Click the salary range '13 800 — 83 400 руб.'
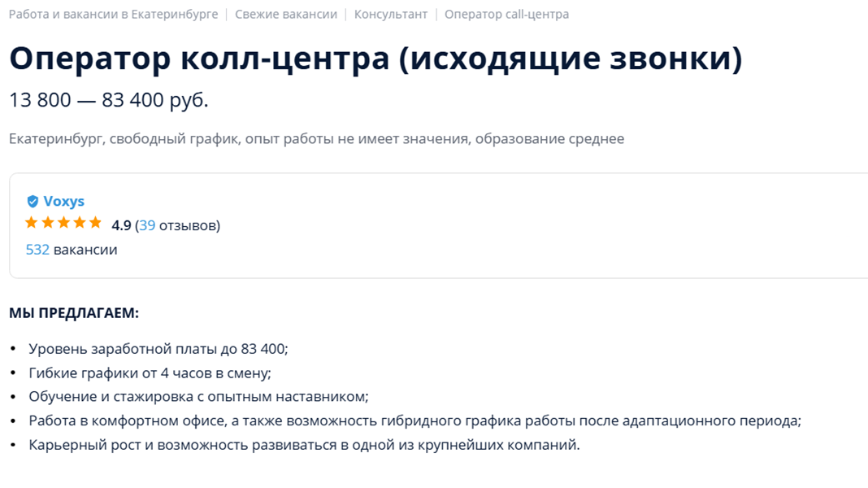Viewport: 868px width, 488px height. click(109, 100)
